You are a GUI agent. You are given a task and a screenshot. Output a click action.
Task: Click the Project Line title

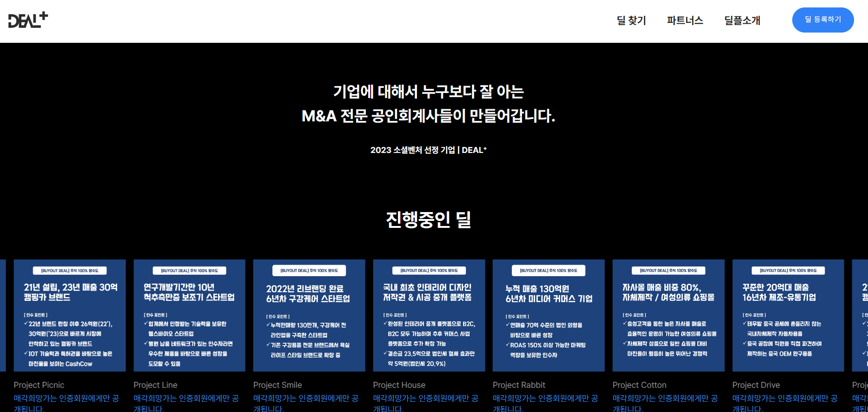pos(155,385)
